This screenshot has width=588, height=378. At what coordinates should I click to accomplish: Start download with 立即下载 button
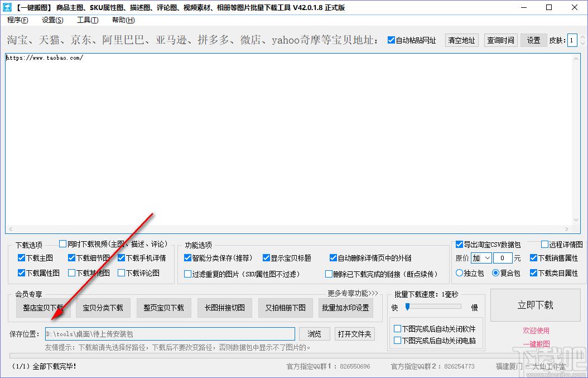[535, 305]
